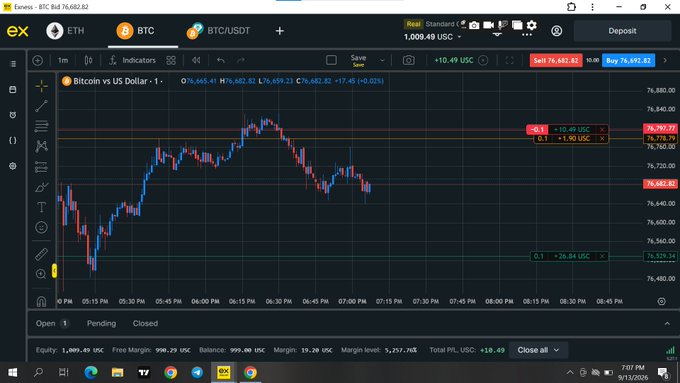Click the Deposit button
This screenshot has height=383, width=680.
[x=622, y=31]
